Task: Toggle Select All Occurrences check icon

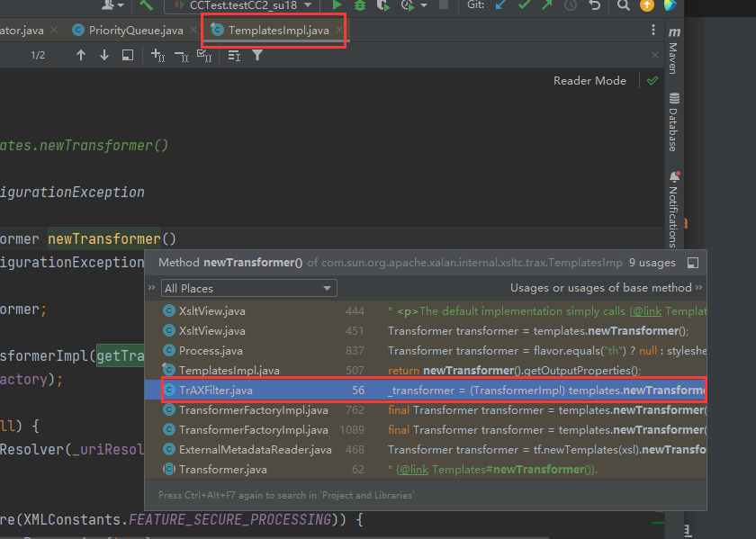Action: (204, 56)
